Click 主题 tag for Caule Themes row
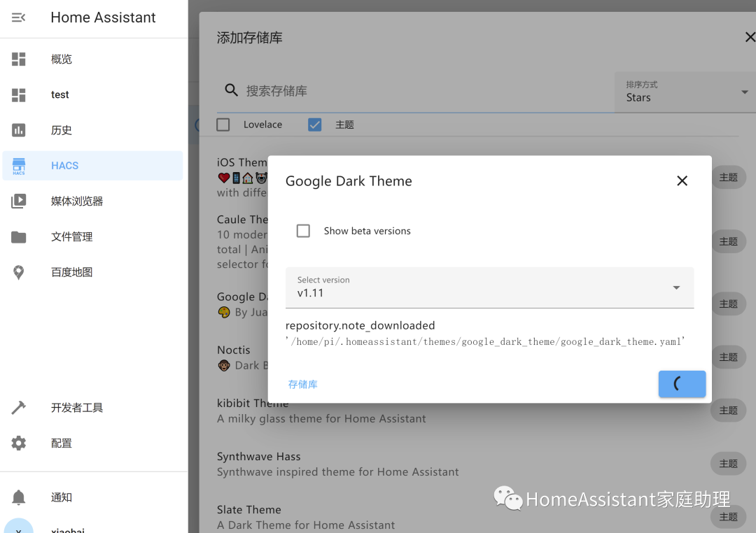Screen dimensions: 756x533 click(x=729, y=241)
